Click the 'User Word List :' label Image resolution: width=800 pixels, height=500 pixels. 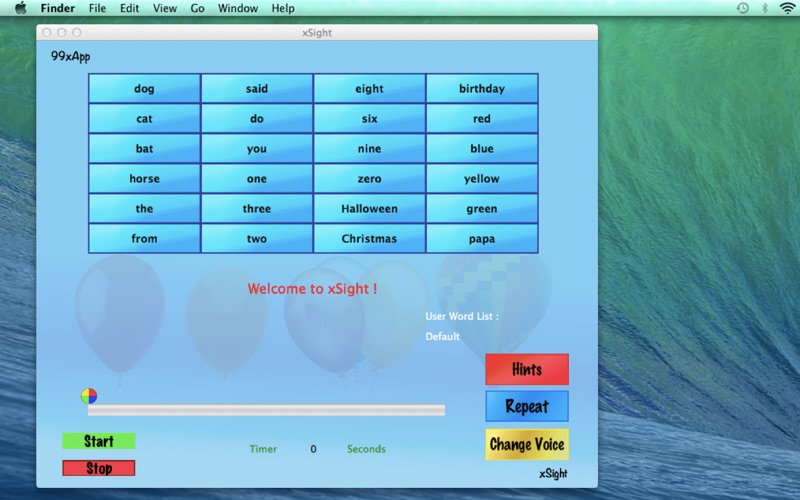point(462,316)
